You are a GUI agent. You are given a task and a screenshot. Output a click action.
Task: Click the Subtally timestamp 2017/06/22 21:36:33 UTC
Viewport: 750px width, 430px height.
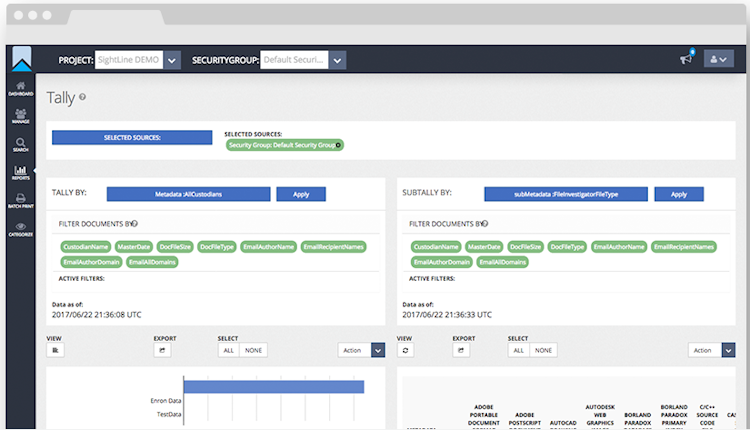(447, 315)
